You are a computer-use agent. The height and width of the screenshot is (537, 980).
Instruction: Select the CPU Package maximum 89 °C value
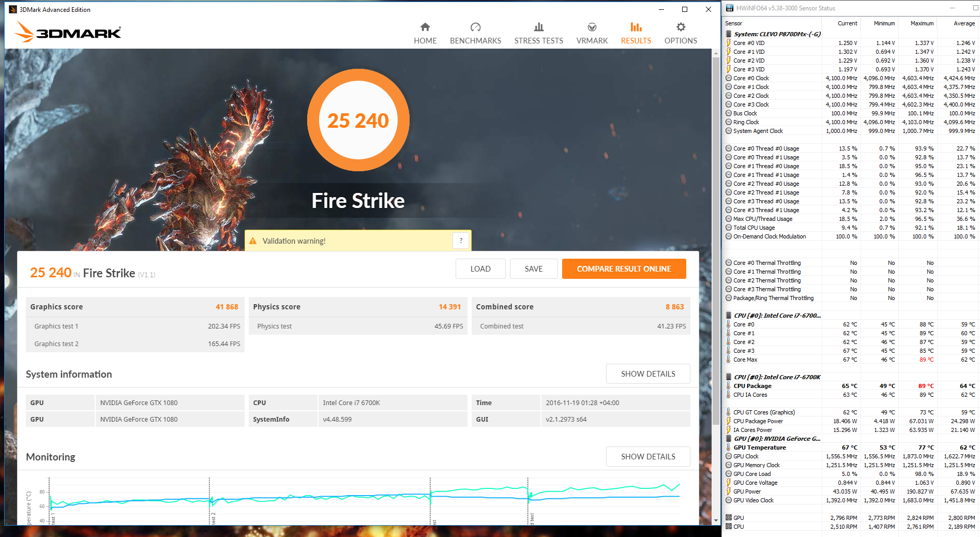[926, 386]
